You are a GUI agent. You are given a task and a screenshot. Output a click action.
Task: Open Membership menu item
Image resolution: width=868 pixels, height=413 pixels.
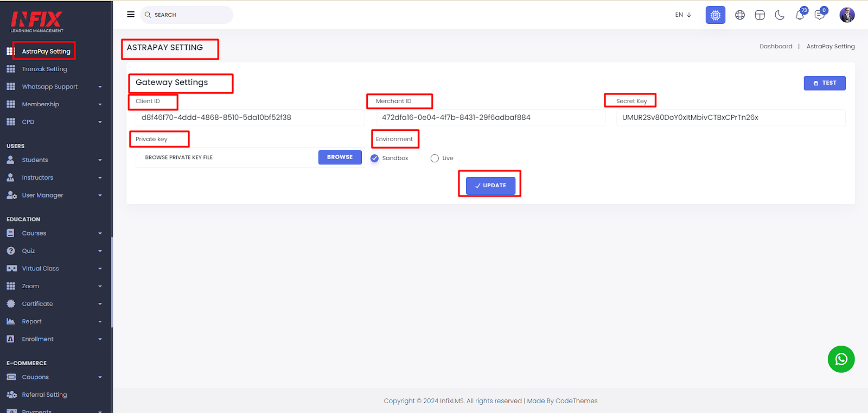coord(41,104)
